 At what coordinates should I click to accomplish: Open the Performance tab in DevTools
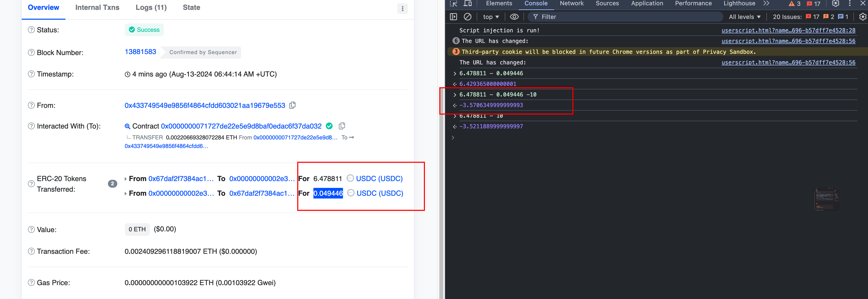[x=693, y=3]
